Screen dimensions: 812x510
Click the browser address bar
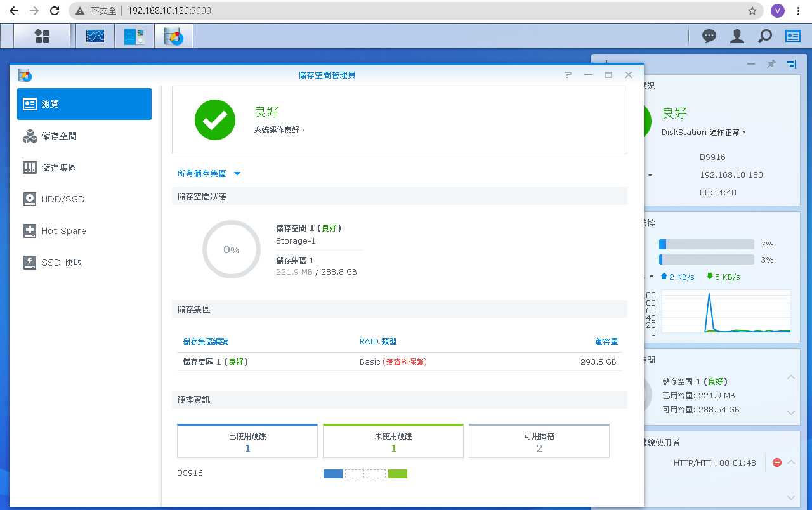[x=416, y=11]
